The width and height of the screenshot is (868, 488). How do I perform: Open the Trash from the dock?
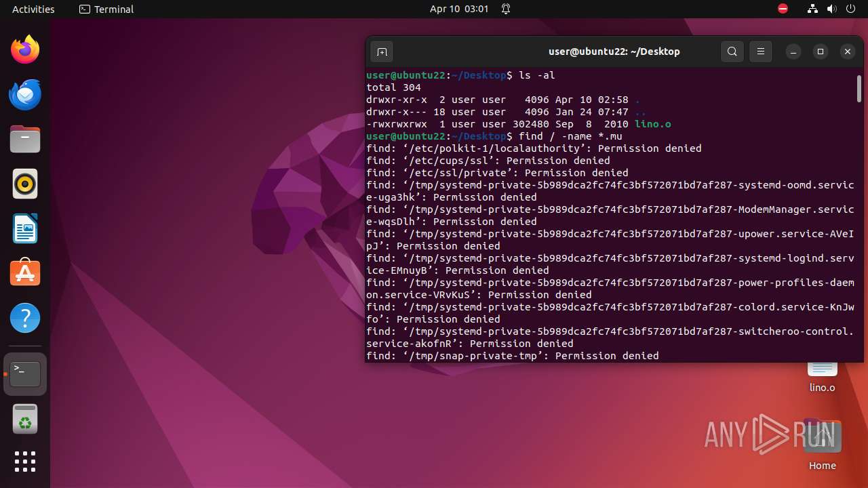point(25,419)
